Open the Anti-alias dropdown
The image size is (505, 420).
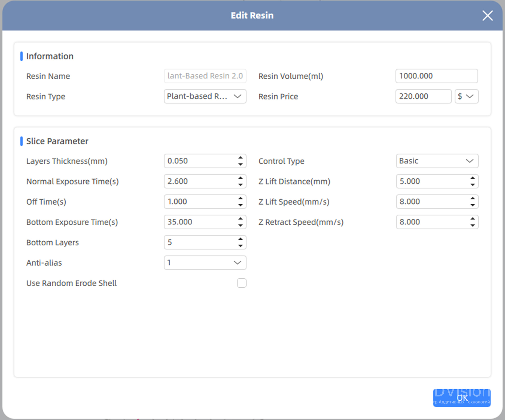coord(205,262)
